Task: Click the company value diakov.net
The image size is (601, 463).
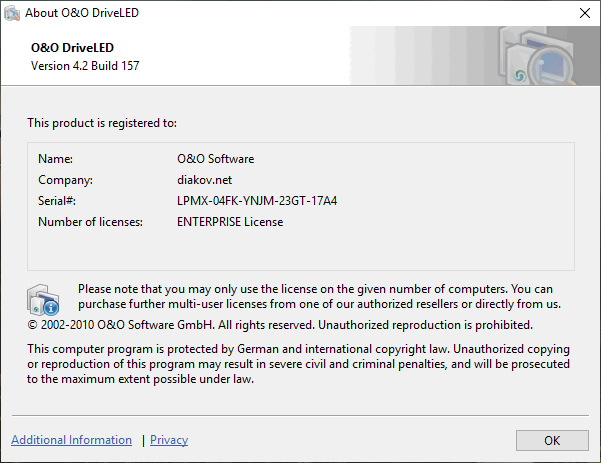Action: [x=204, y=180]
